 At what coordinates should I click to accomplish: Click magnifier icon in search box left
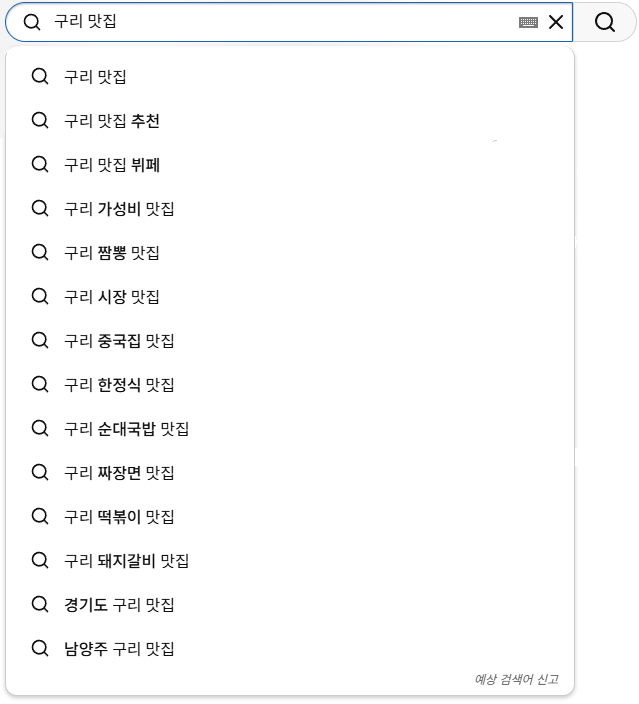32,22
